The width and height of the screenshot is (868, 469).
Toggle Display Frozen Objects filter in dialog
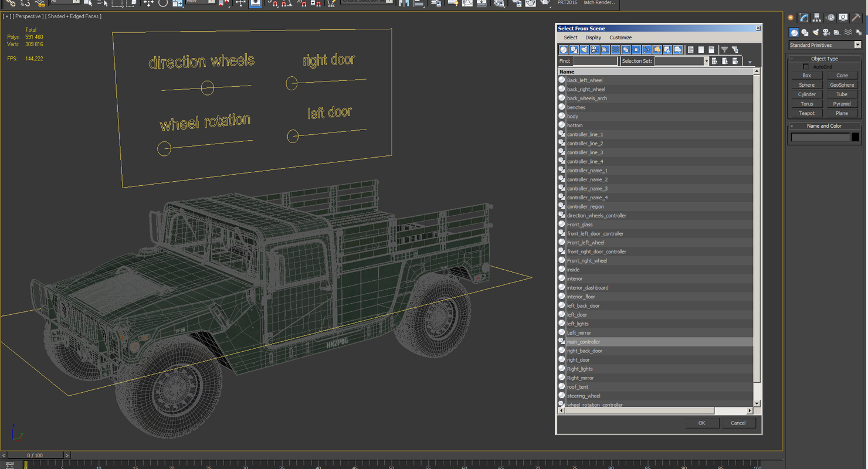coord(667,50)
